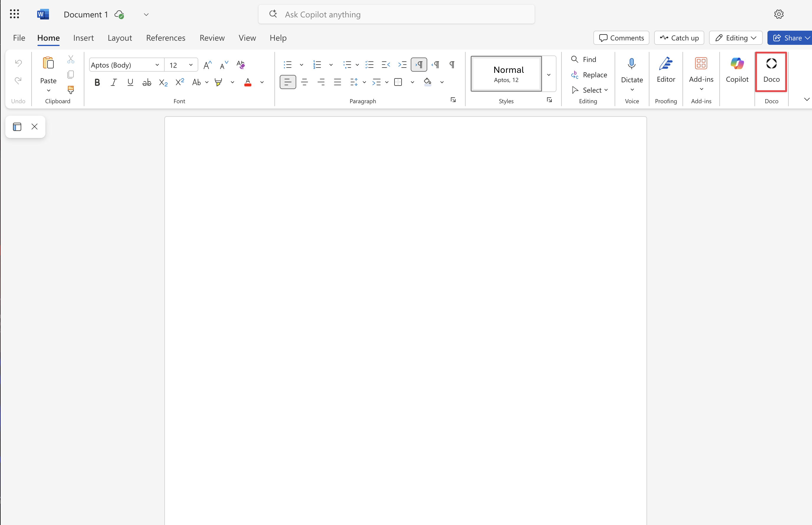Image resolution: width=812 pixels, height=525 pixels.
Task: Open the Comments panel
Action: 621,38
